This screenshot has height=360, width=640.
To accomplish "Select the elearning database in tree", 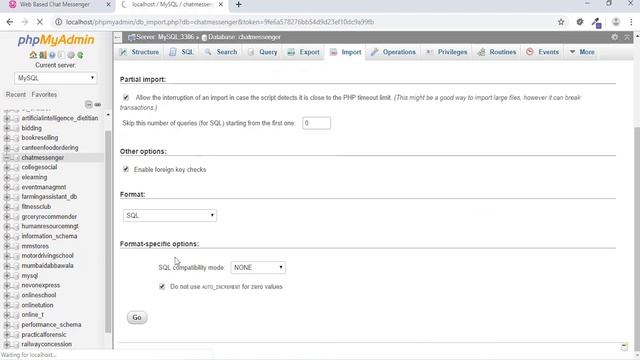I will point(34,177).
